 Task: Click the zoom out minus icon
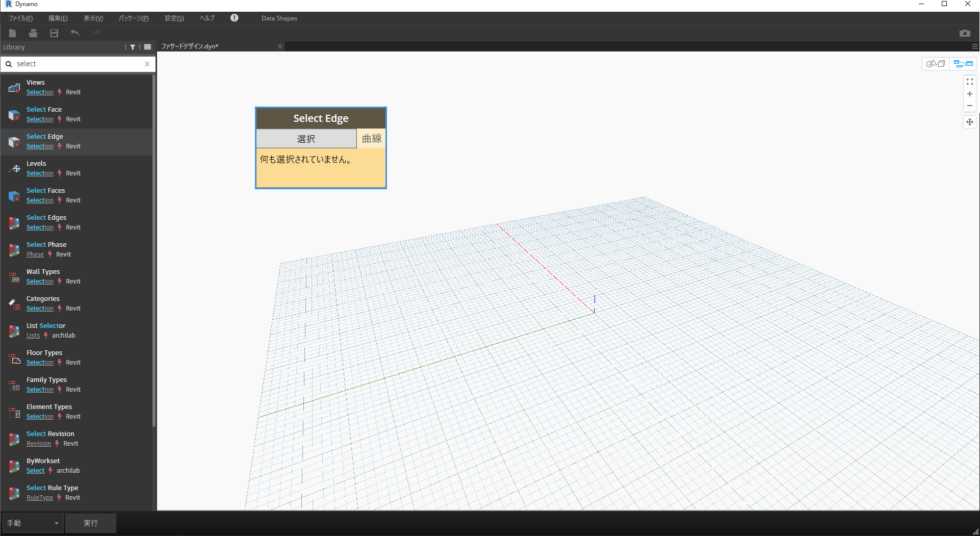[970, 106]
